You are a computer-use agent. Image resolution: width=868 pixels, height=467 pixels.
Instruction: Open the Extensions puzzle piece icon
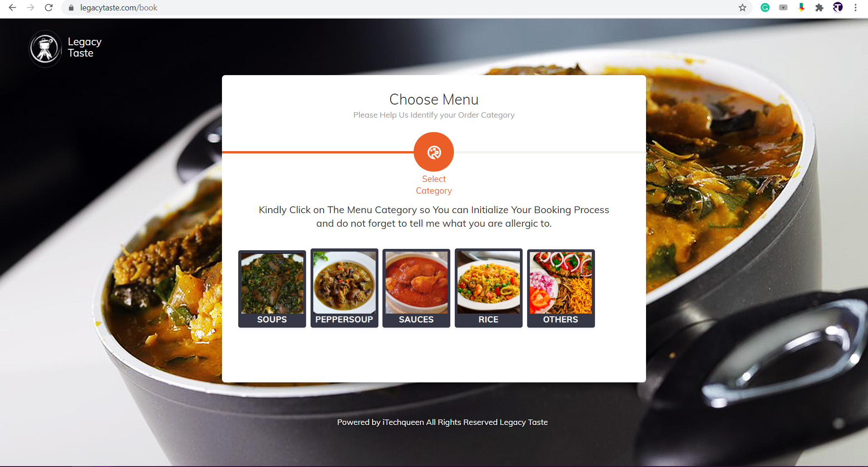pyautogui.click(x=819, y=8)
